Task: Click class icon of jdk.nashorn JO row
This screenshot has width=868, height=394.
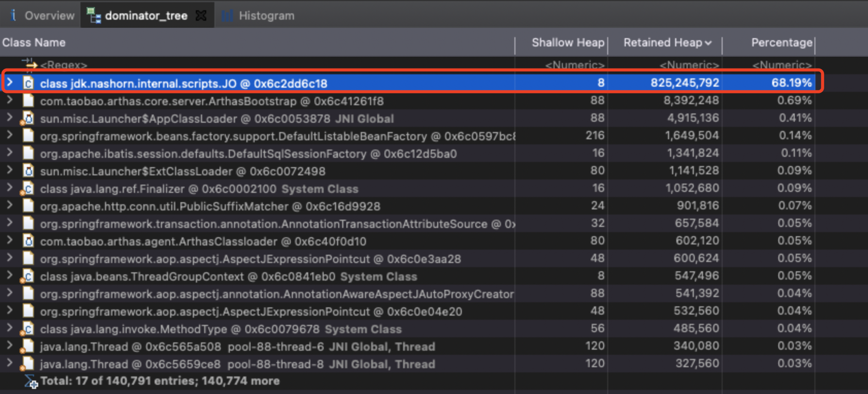Action: 28,83
